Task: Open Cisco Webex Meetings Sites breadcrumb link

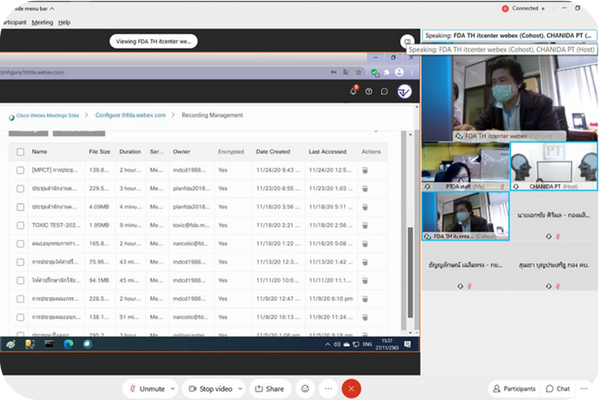Action: (47, 115)
